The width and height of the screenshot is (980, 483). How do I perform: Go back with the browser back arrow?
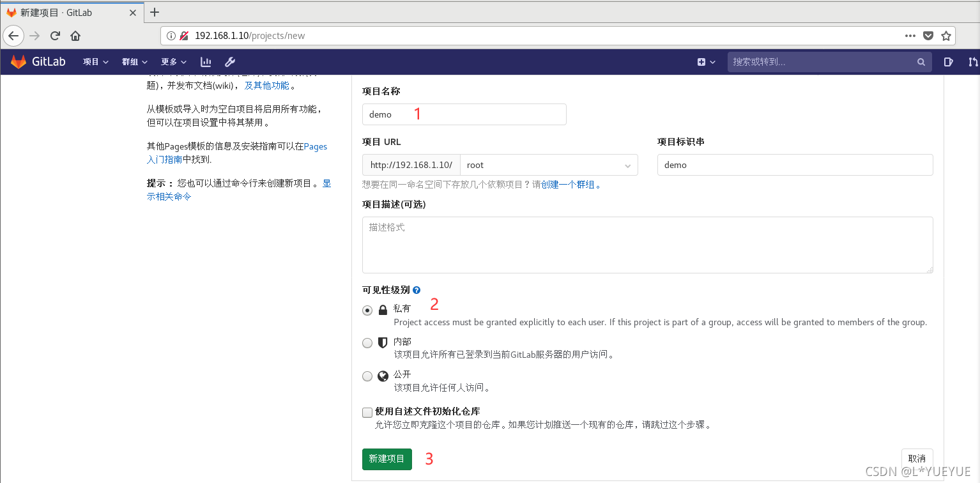13,36
